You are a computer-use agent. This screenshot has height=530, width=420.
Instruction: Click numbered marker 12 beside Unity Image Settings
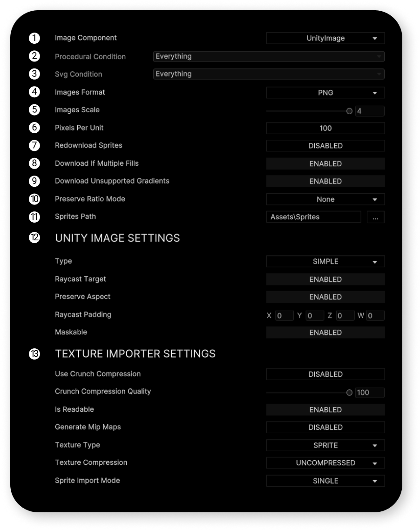point(34,238)
